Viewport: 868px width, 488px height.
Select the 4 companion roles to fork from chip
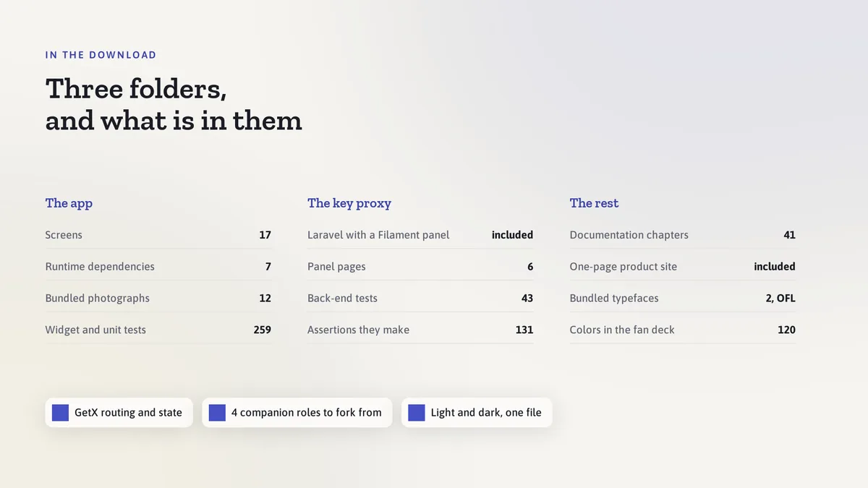click(297, 413)
